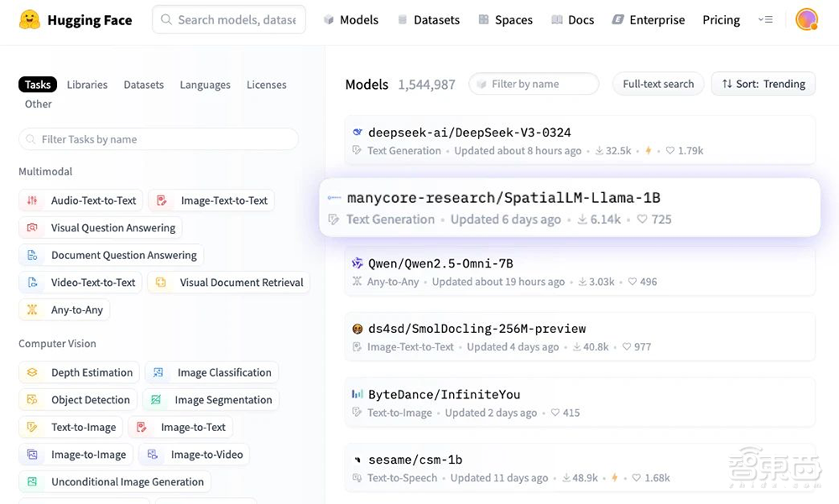Click the ds4sd organization avatar icon
The height and width of the screenshot is (504, 839).
tap(357, 329)
